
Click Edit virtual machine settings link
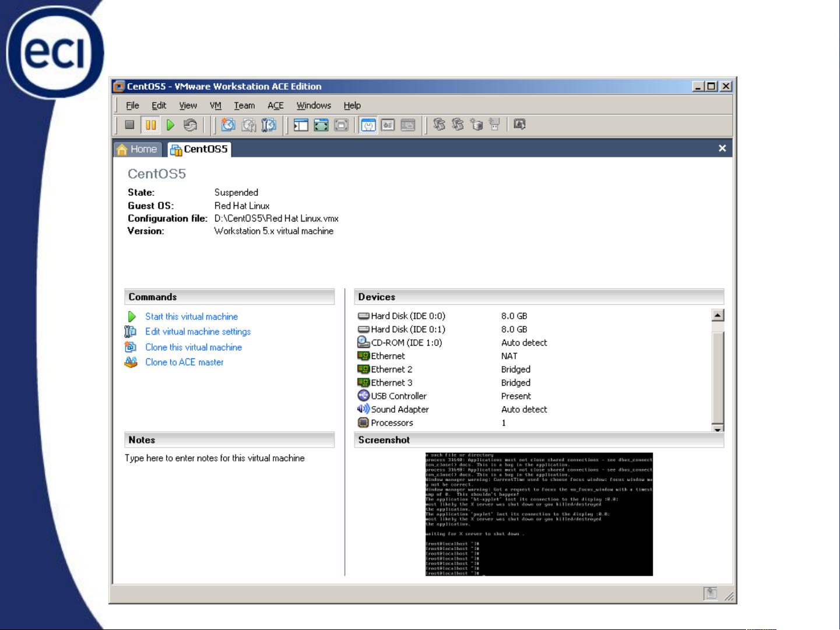[x=198, y=332]
